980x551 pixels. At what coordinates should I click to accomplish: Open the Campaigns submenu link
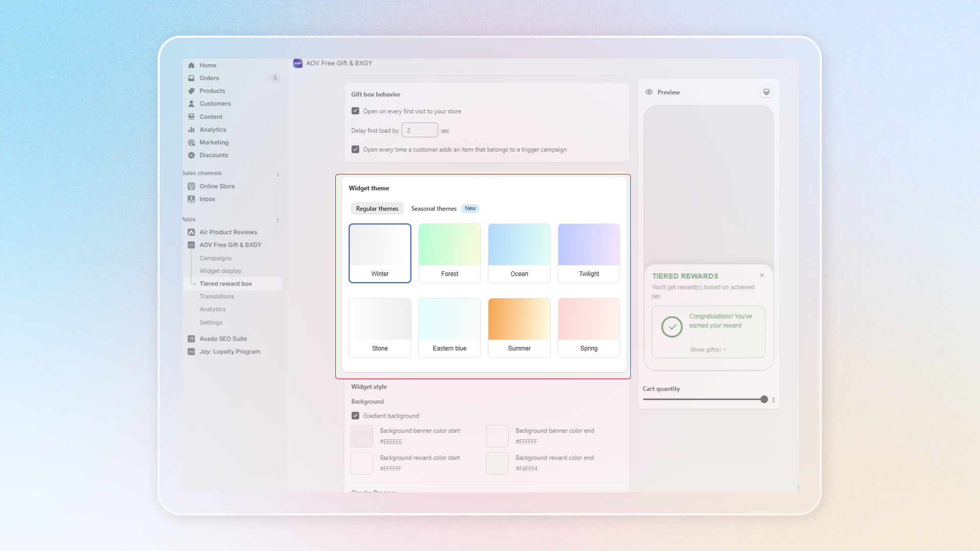(215, 258)
